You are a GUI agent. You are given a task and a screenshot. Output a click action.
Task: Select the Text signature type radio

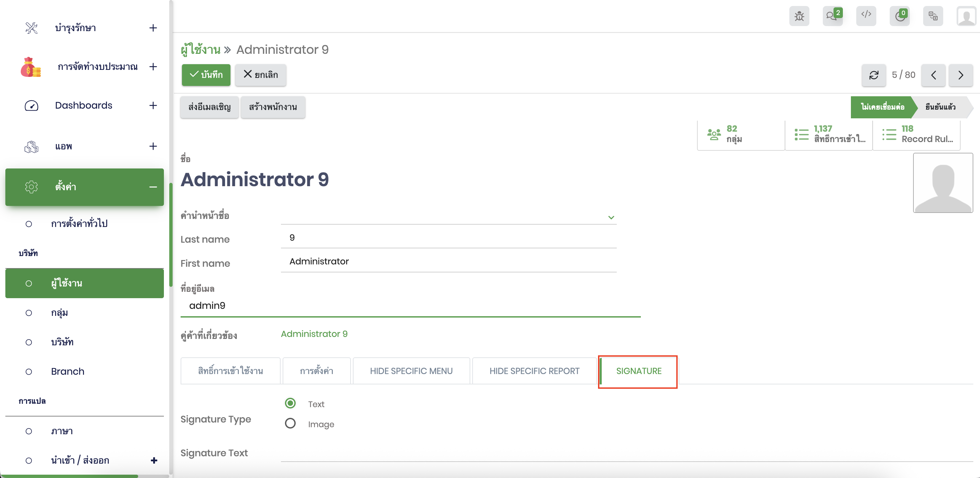pyautogui.click(x=290, y=403)
